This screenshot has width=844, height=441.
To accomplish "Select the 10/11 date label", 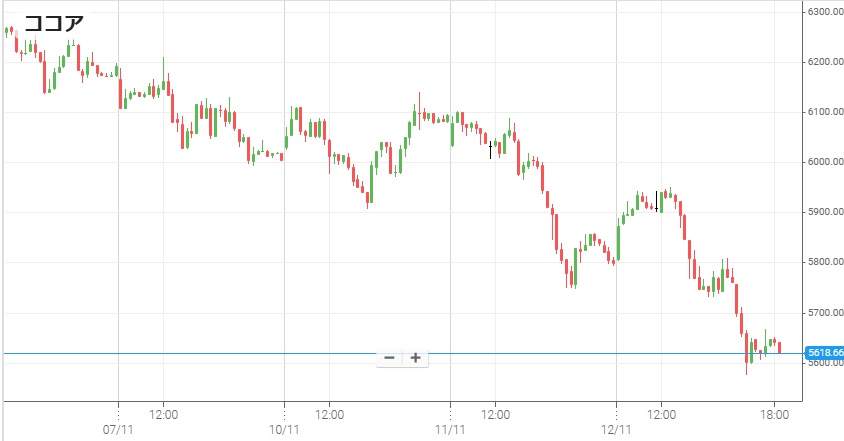I will point(285,429).
